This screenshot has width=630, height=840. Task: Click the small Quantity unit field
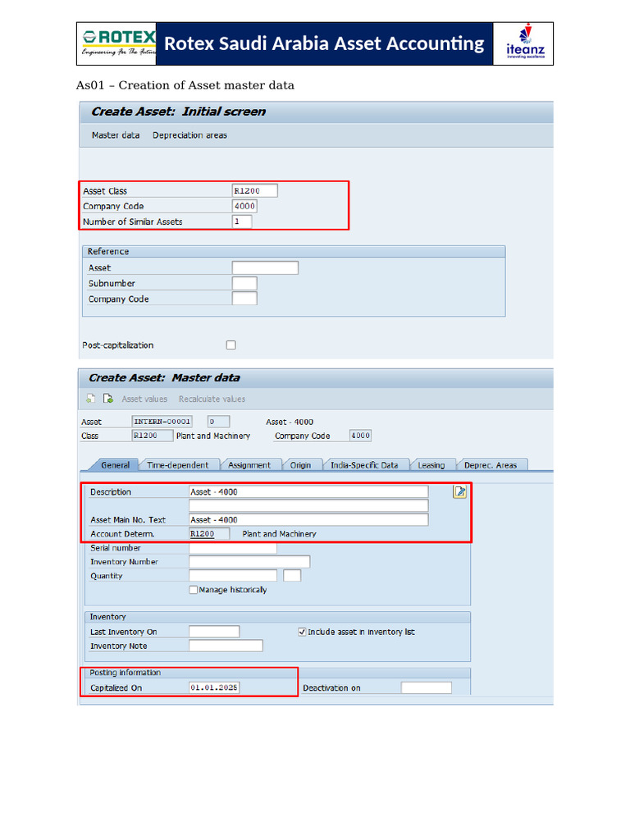292,575
